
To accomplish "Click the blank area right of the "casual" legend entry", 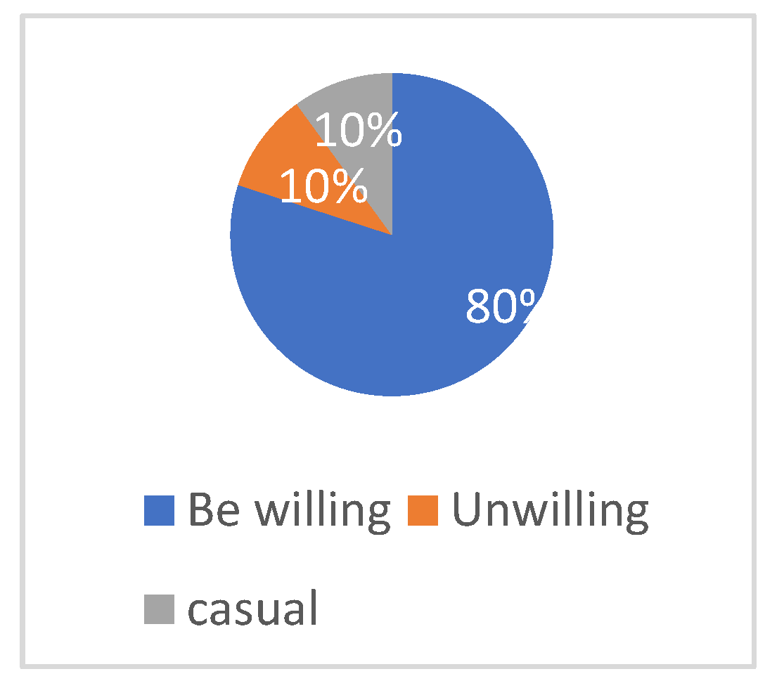I will (x=527, y=609).
